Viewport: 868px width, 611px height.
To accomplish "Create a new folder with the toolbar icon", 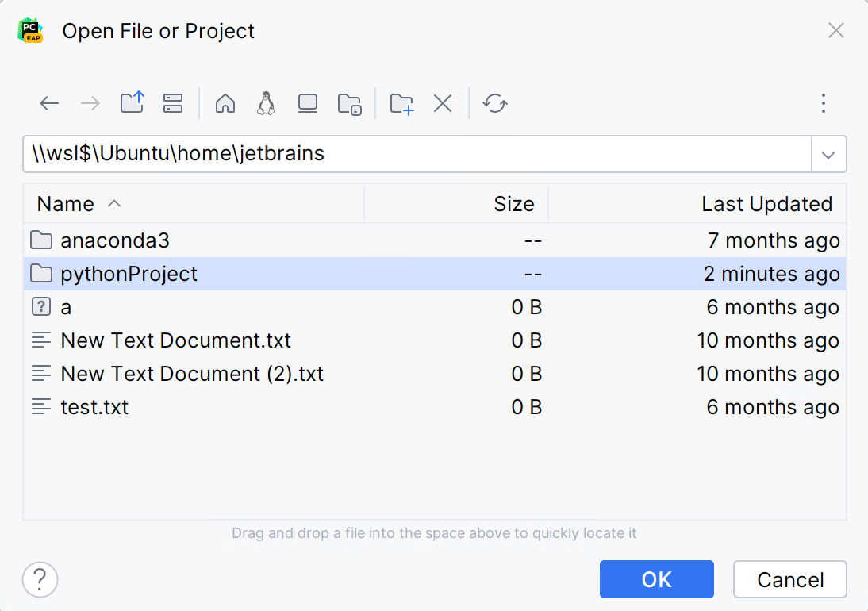I will (x=401, y=103).
